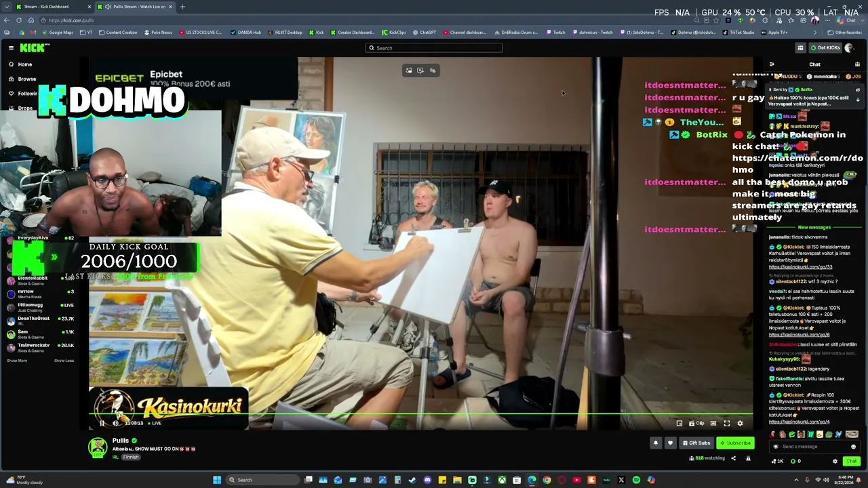The image size is (868, 488).
Task: Open Content Creation bookmarks folder
Action: point(118,33)
